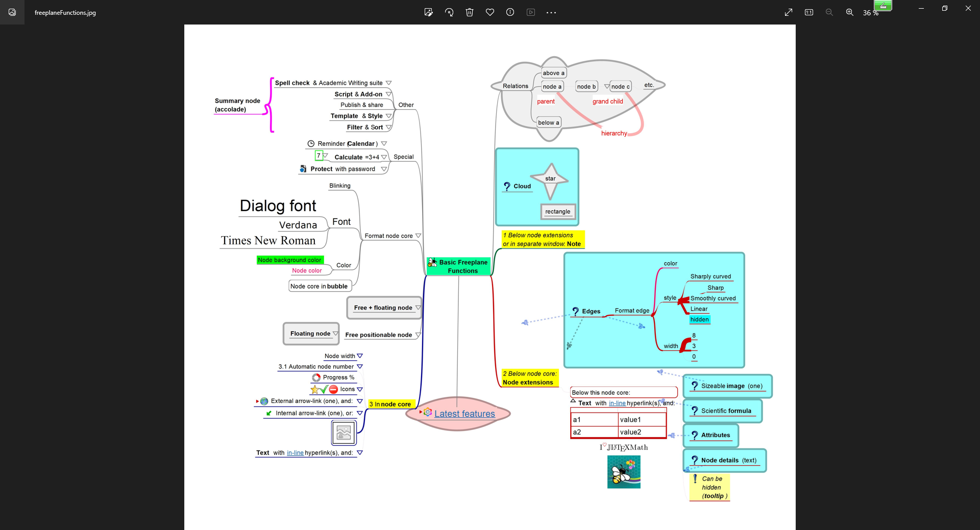Rotate the image
Viewport: 980px width, 530px height.
coord(449,12)
